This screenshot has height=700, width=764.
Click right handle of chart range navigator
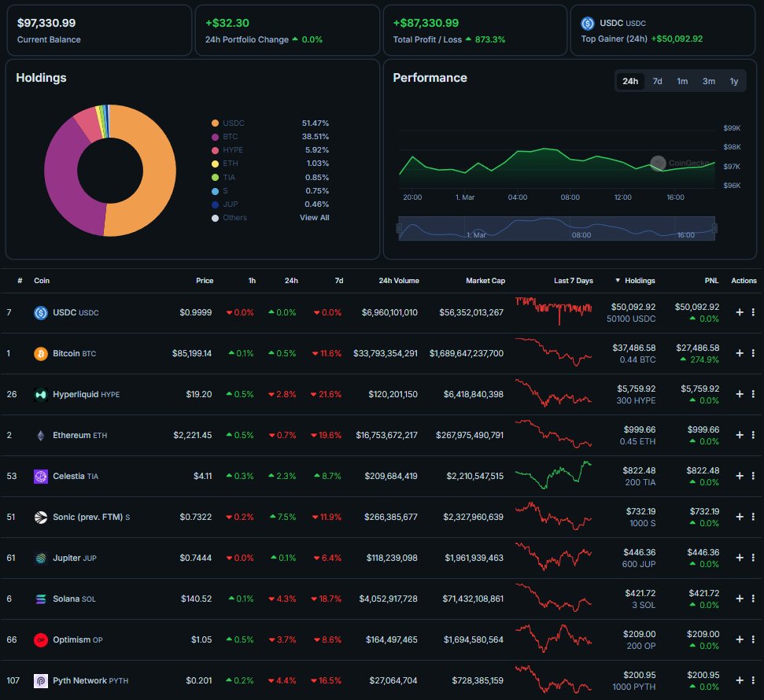(714, 228)
